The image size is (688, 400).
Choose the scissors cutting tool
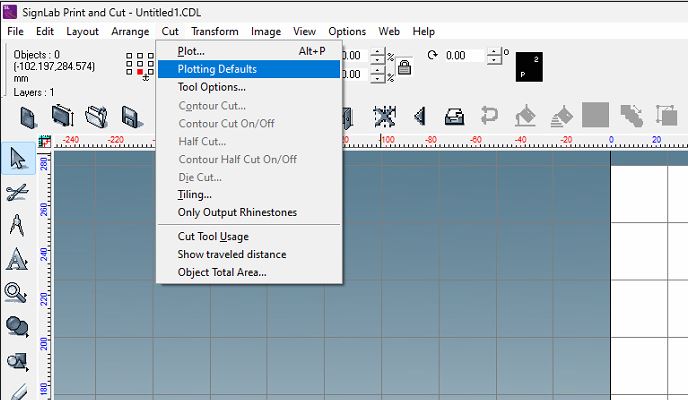point(17,192)
